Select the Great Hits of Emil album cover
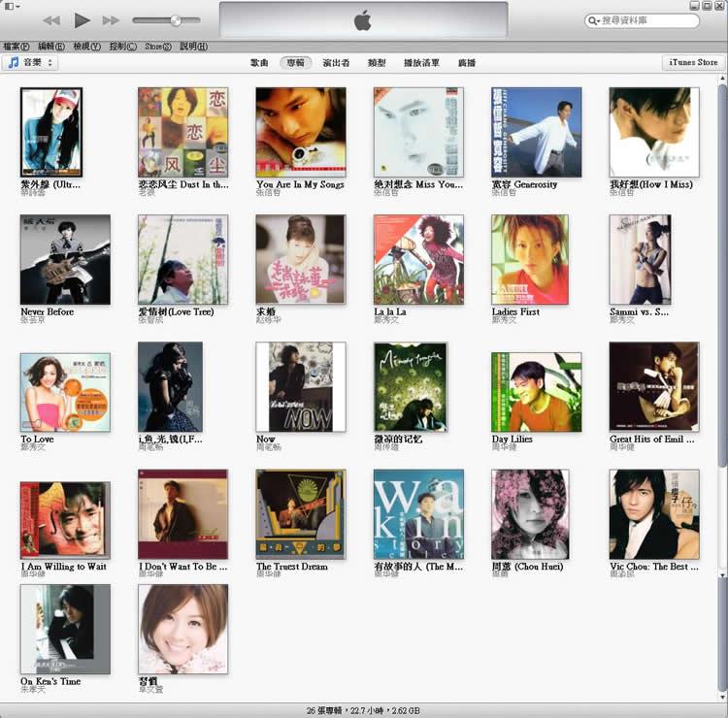 654,386
